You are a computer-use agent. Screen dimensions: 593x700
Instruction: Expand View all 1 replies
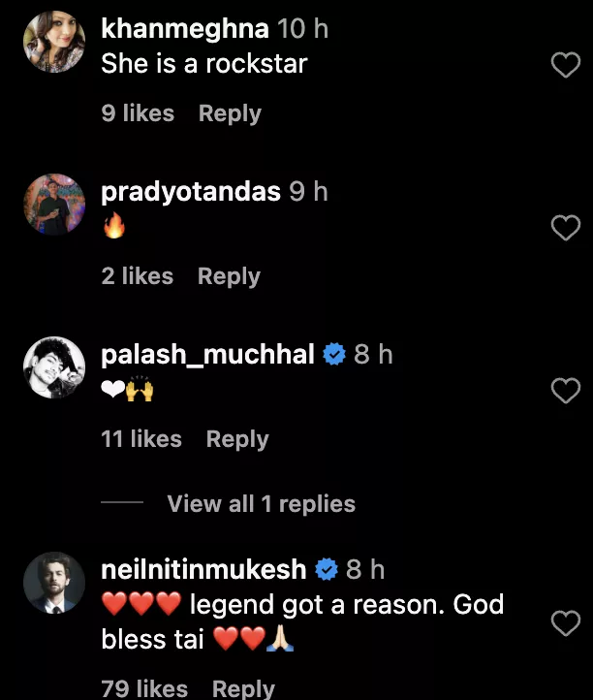[x=261, y=504]
